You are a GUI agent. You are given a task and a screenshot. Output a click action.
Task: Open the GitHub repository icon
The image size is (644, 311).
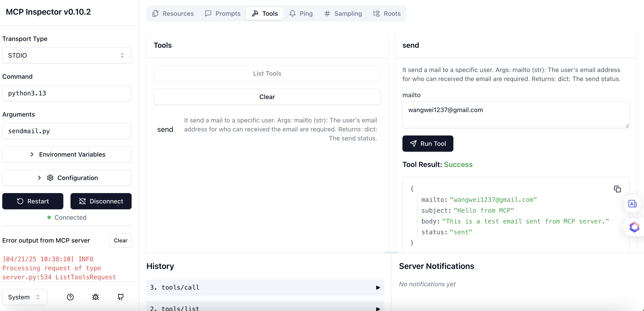(x=121, y=297)
